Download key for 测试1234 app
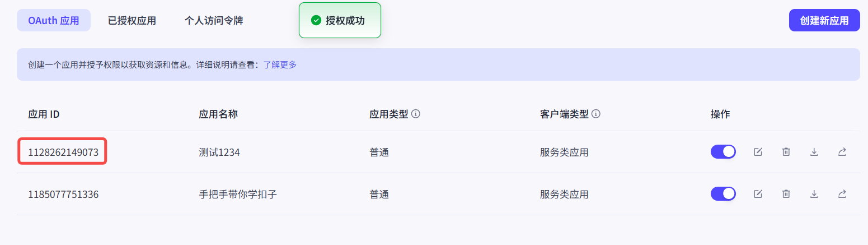Image resolution: width=868 pixels, height=245 pixels. point(814,152)
